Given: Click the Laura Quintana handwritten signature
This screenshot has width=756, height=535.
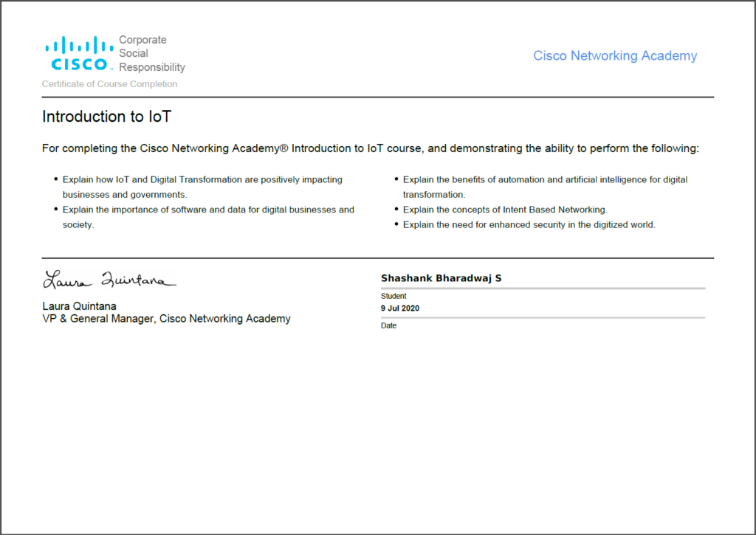Looking at the screenshot, I should pos(109,280).
